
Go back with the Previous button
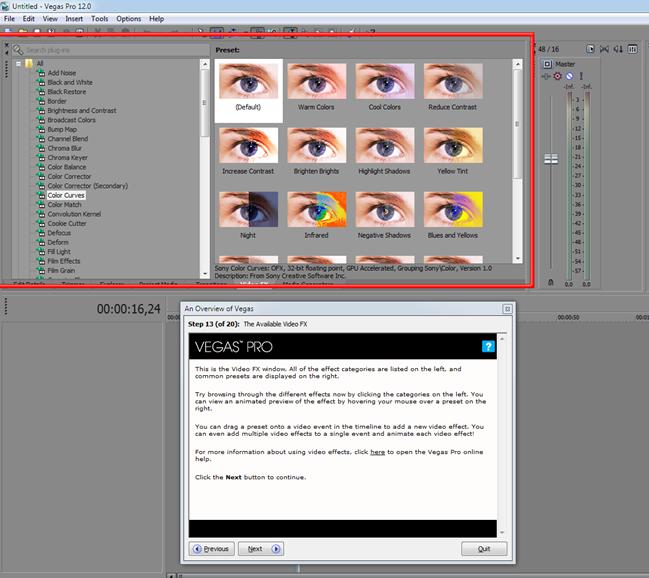point(212,549)
